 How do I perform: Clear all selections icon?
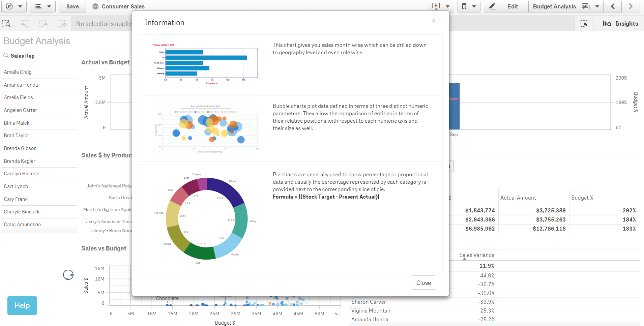(x=62, y=24)
